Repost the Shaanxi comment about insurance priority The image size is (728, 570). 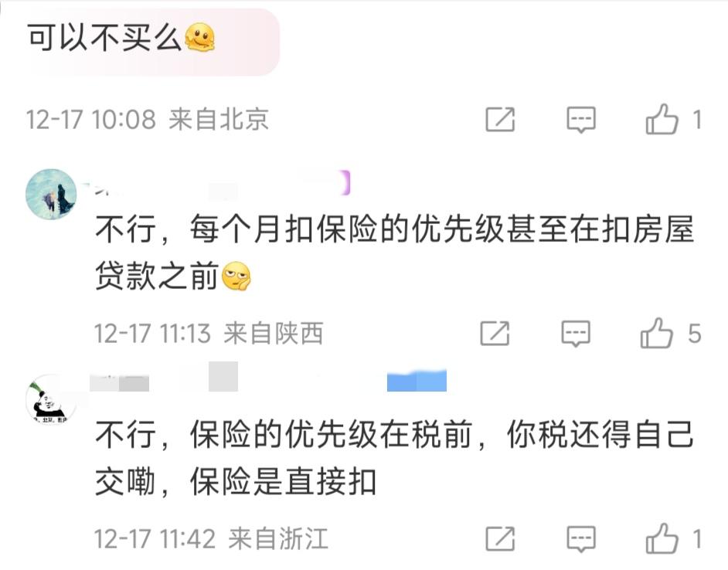(x=495, y=334)
